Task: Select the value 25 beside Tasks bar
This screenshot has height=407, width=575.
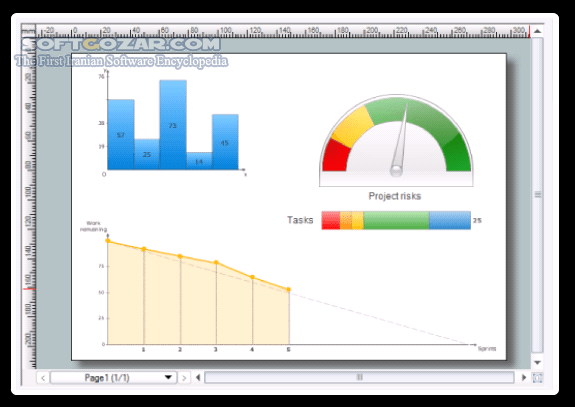Action: (x=477, y=220)
